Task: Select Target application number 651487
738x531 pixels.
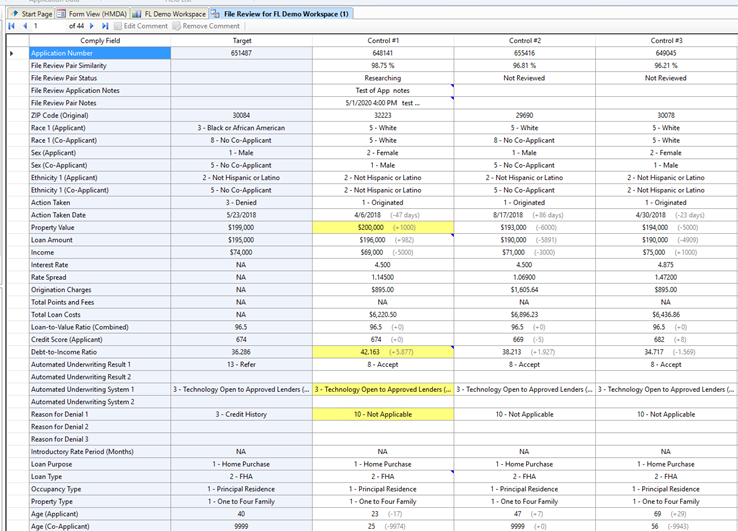Action: coord(241,53)
